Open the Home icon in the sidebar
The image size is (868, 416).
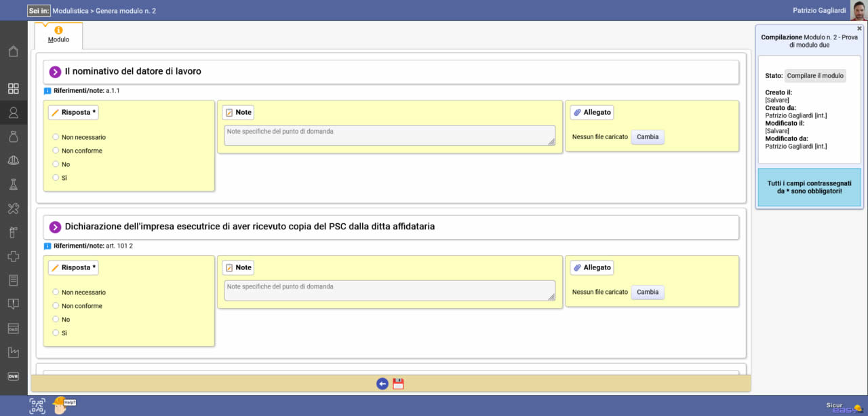coord(14,51)
